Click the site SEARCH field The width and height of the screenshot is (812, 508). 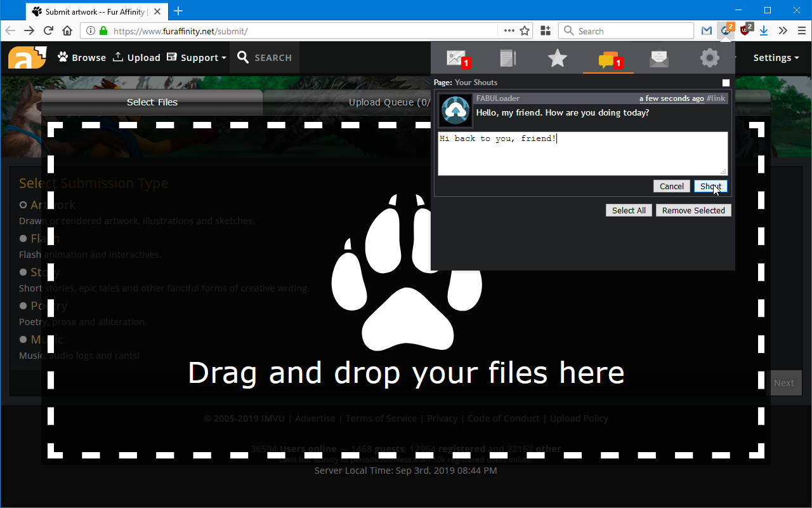(265, 57)
